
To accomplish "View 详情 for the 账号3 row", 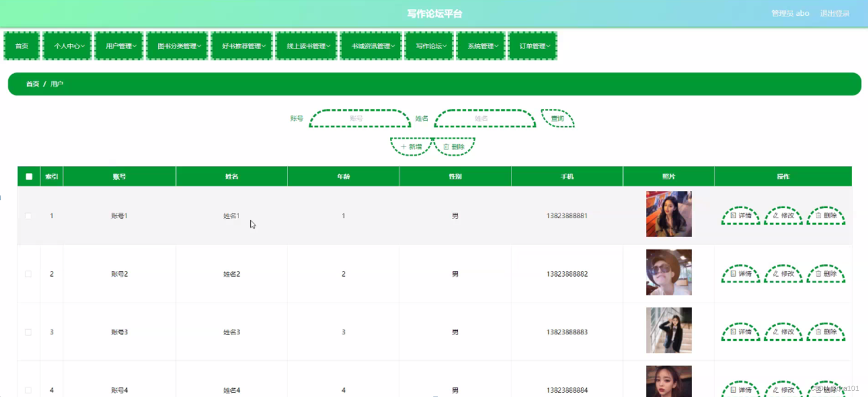I will pos(741,332).
